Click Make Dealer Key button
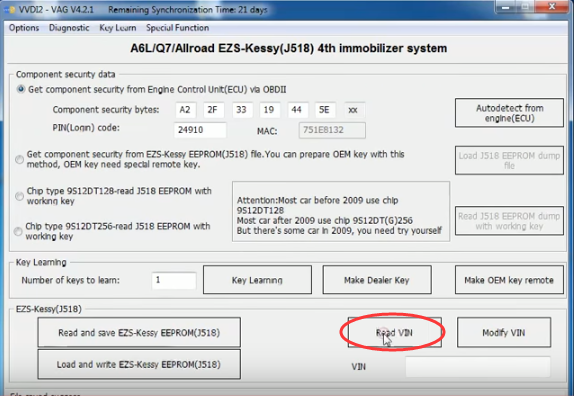 377,280
